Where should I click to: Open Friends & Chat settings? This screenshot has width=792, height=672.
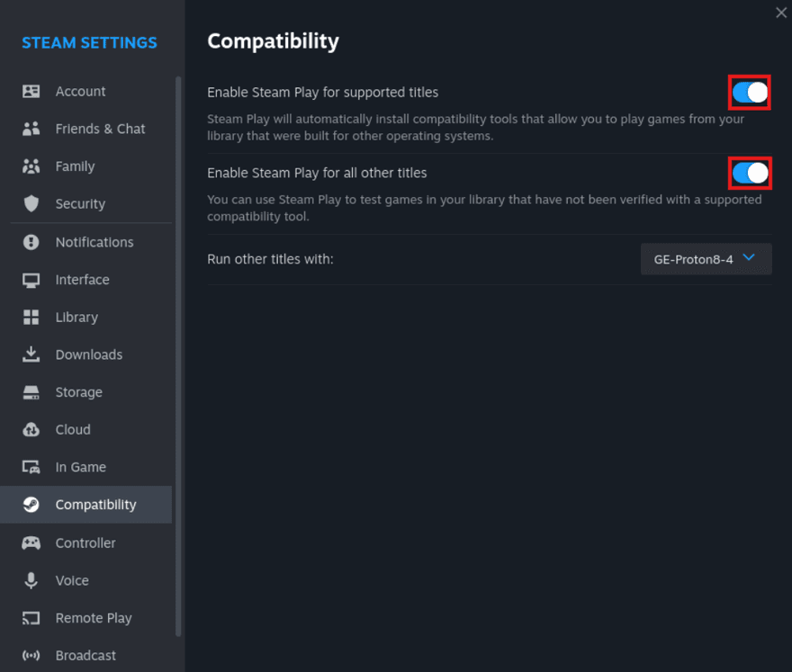point(100,129)
